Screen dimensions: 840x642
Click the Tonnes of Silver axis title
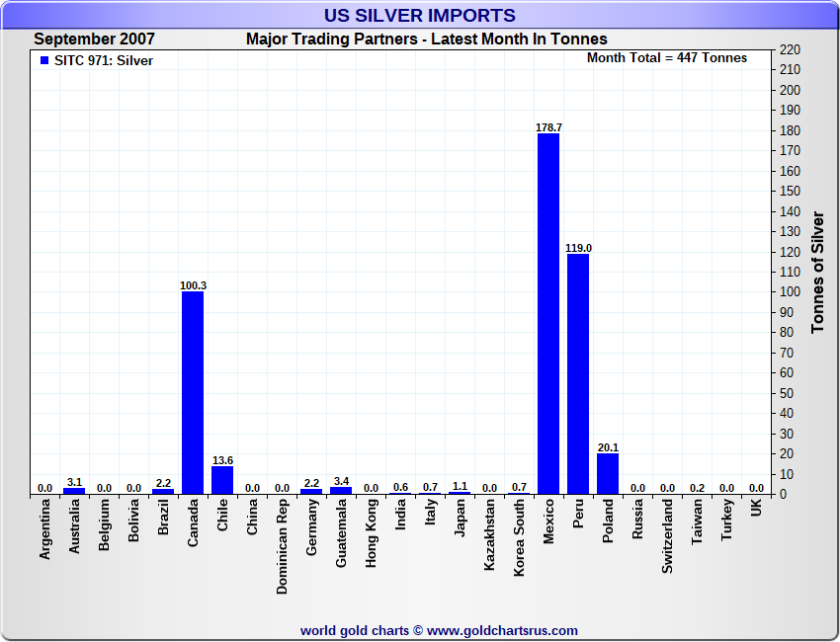point(817,272)
